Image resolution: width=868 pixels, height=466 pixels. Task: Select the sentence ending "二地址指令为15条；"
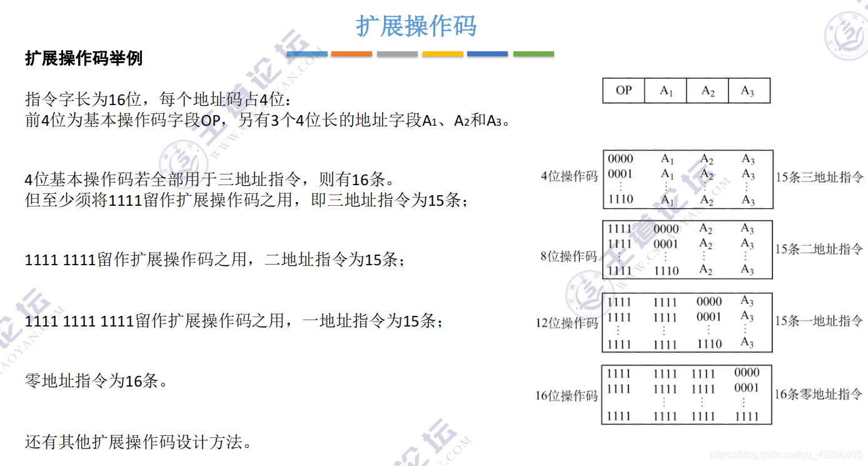click(x=215, y=259)
